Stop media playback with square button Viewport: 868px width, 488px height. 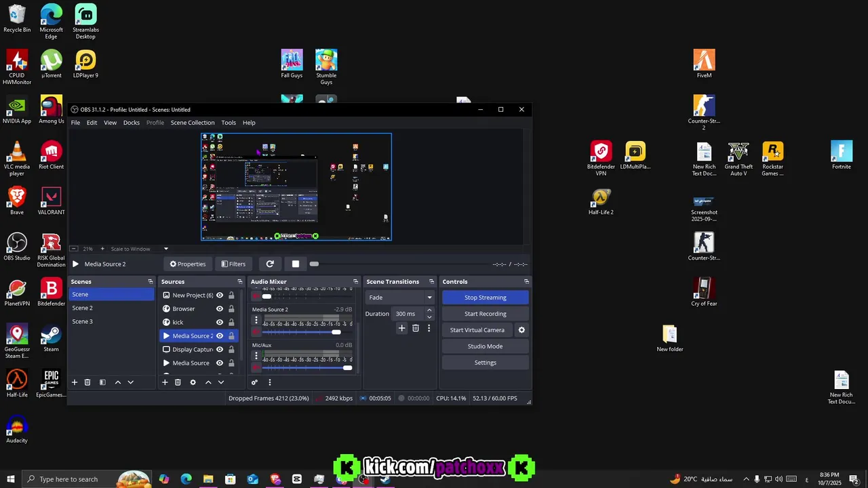[x=295, y=264]
